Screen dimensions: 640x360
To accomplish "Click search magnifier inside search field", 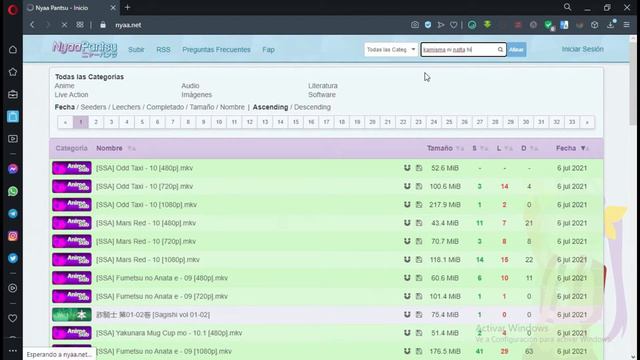I will (x=500, y=49).
